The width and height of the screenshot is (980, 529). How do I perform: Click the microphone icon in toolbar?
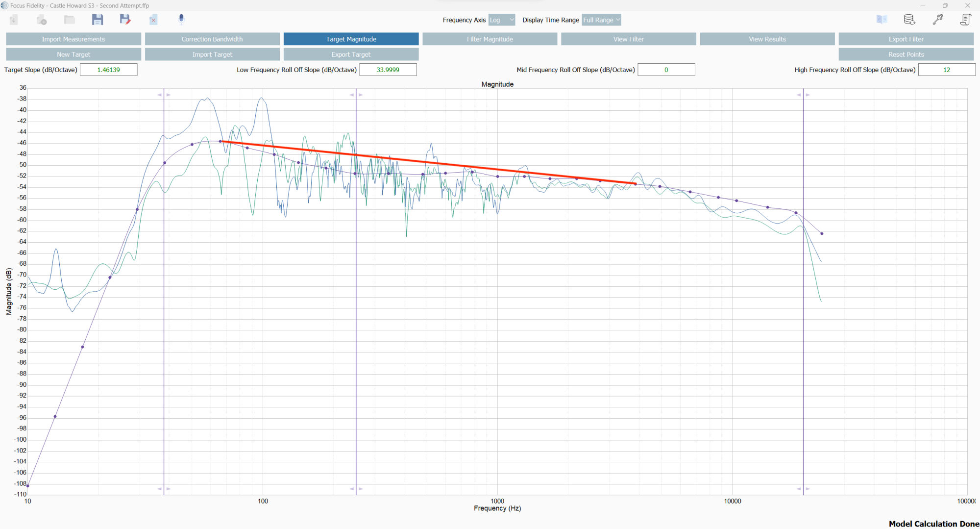click(181, 20)
